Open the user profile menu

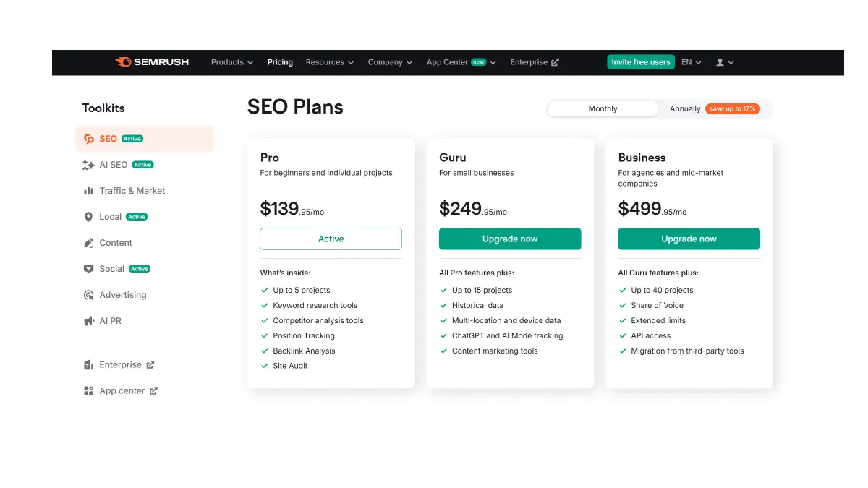725,62
